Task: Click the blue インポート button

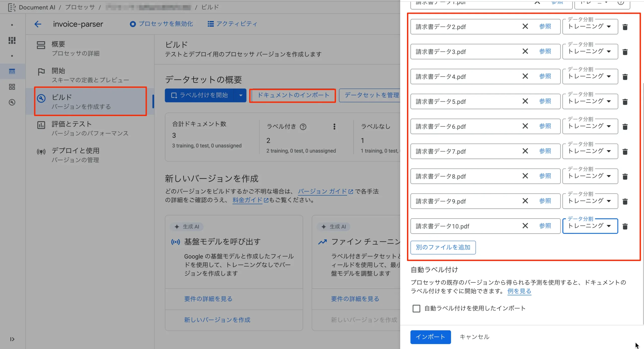Action: point(430,337)
